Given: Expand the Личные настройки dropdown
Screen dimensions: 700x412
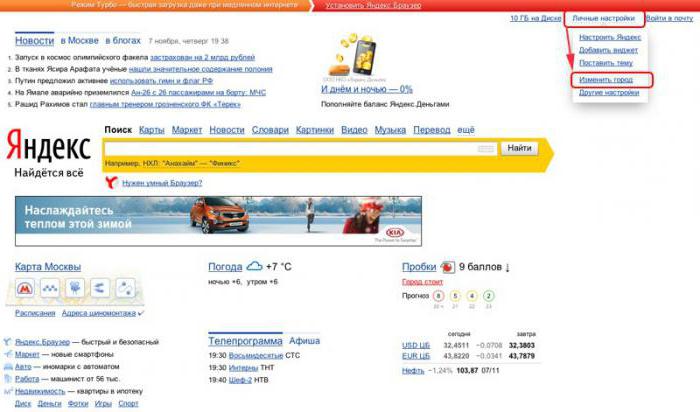Looking at the screenshot, I should [604, 18].
